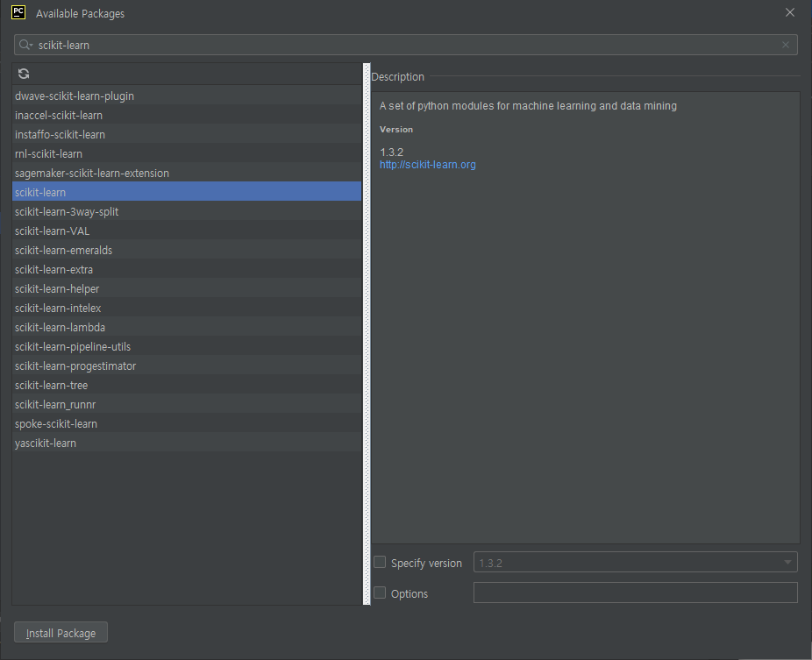Click the scikit-learn search input field
The image size is (812, 660).
click(405, 45)
